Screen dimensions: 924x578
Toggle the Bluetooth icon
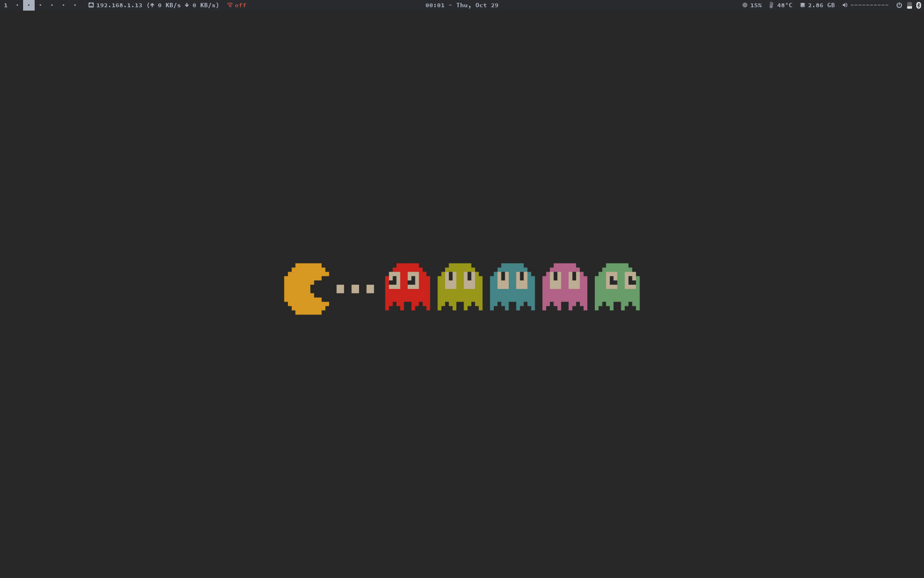(919, 5)
